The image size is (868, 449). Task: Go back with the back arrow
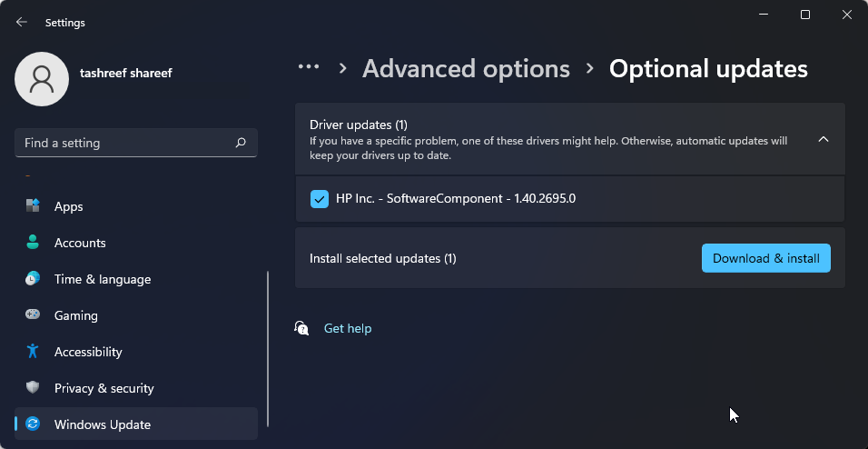(x=22, y=22)
